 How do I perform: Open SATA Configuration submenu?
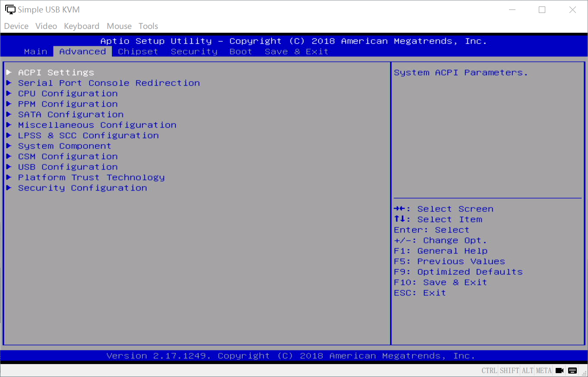click(x=71, y=114)
